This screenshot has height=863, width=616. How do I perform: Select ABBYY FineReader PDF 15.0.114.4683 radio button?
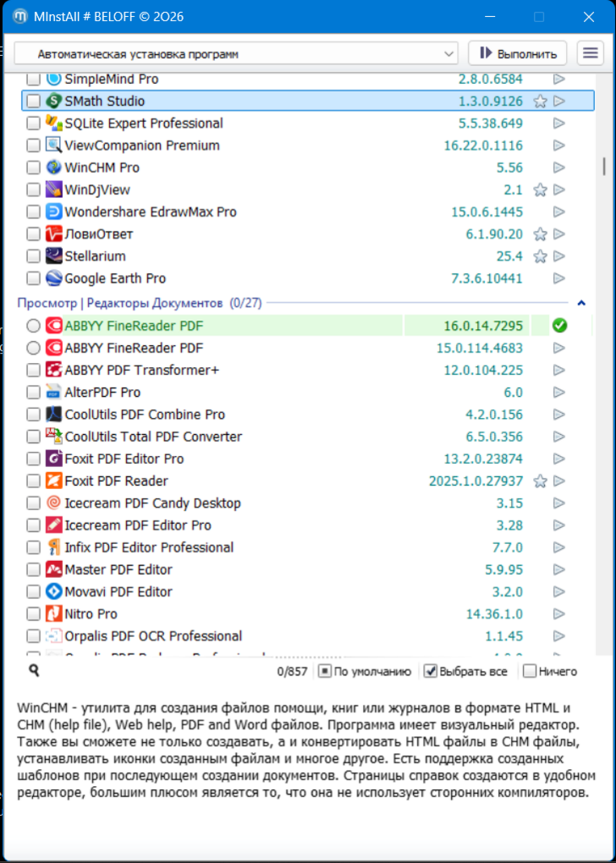coord(34,348)
